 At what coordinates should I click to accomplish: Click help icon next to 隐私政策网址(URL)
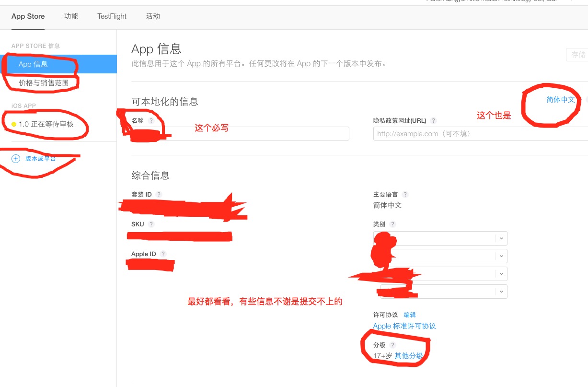[434, 121]
